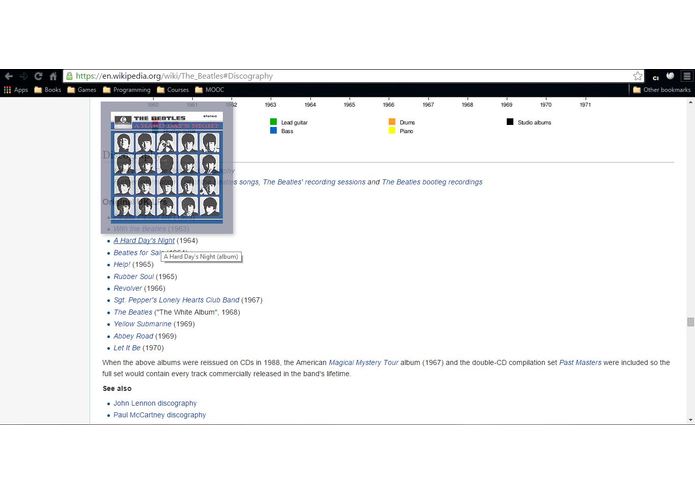Open the A Hard Day's Night album link
Image resolution: width=695 pixels, height=494 pixels.
144,241
